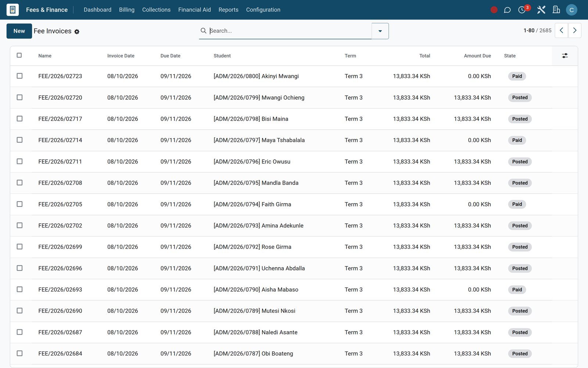Tick the checkbox for FEE/2026/02723
The height and width of the screenshot is (368, 588).
[x=19, y=76]
